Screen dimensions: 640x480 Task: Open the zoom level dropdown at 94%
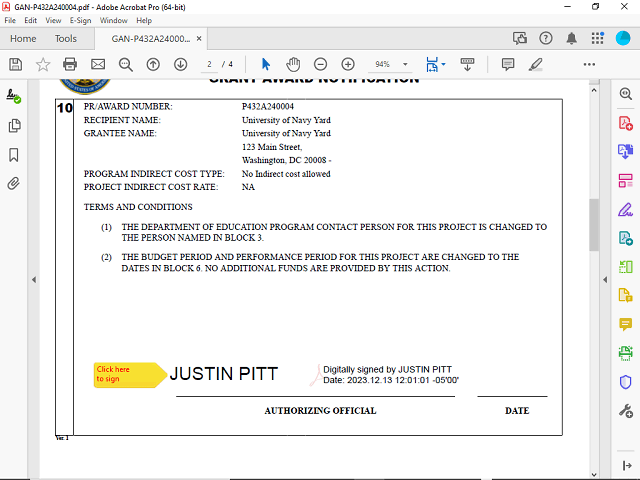405,64
